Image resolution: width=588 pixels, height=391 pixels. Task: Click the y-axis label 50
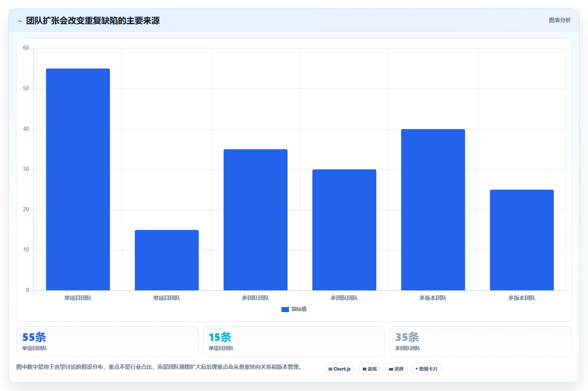point(26,89)
